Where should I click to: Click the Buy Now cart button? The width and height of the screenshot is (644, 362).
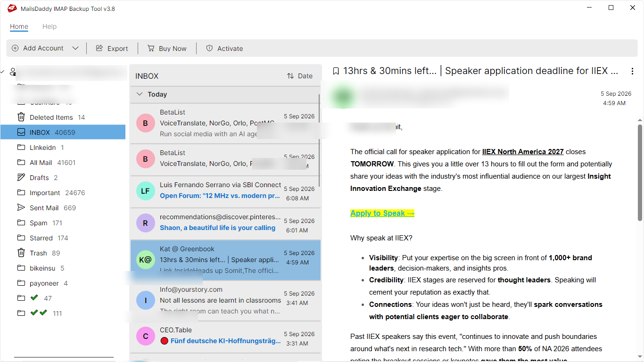(167, 48)
